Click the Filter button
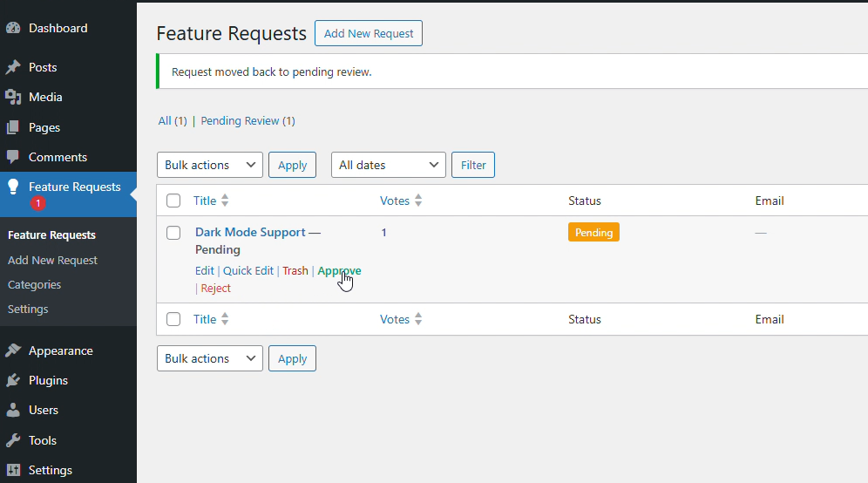This screenshot has width=868, height=483. pos(473,165)
